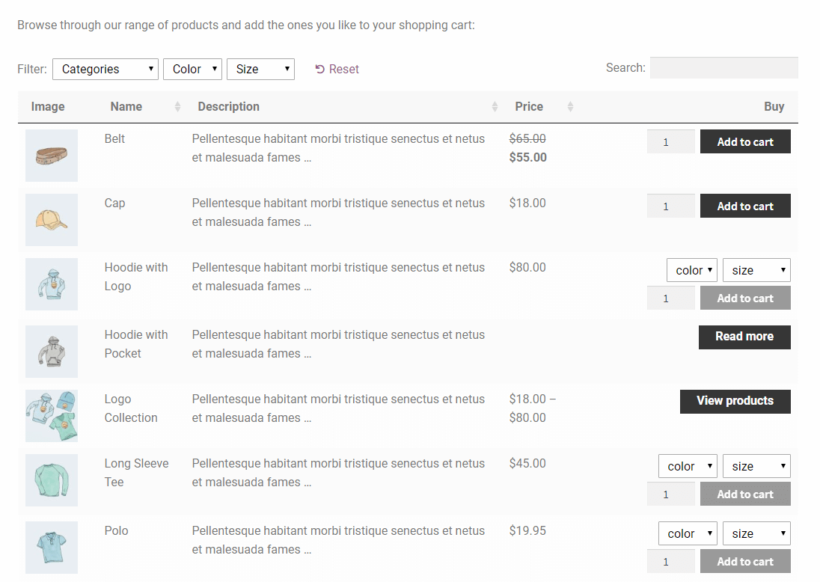Image resolution: width=820 pixels, height=582 pixels.
Task: Open the Color filter dropdown
Action: click(x=192, y=69)
